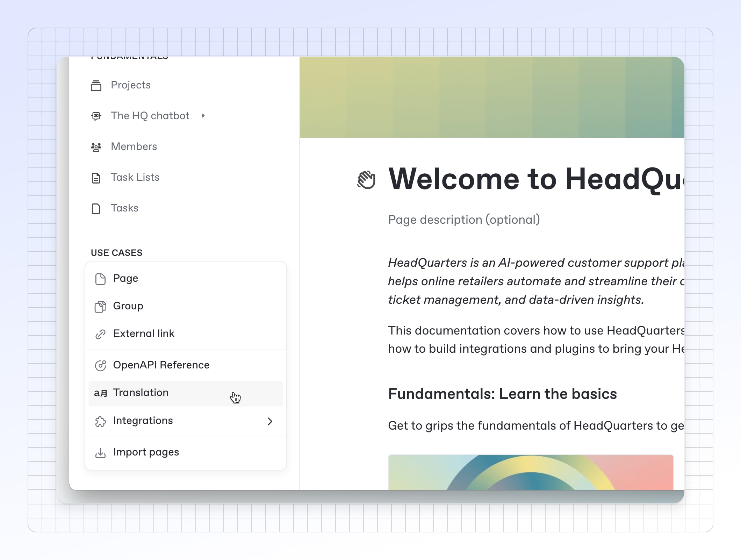
Task: Expand The HQ chatbot submenu arrow
Action: 203,116
